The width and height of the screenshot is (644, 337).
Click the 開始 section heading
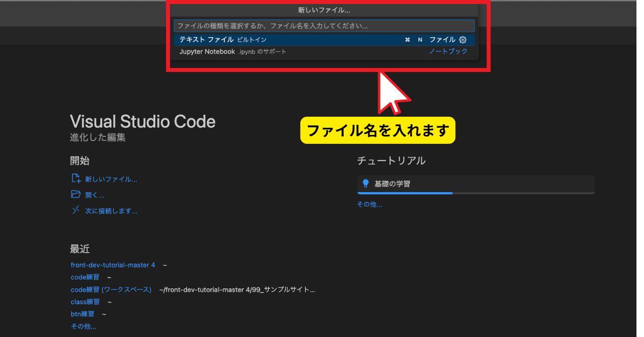click(x=80, y=161)
